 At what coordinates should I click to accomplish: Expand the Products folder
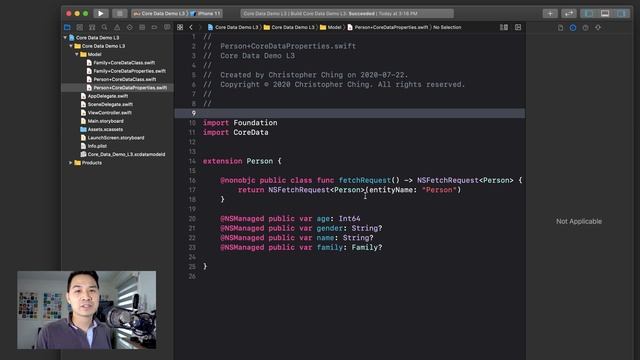point(71,163)
